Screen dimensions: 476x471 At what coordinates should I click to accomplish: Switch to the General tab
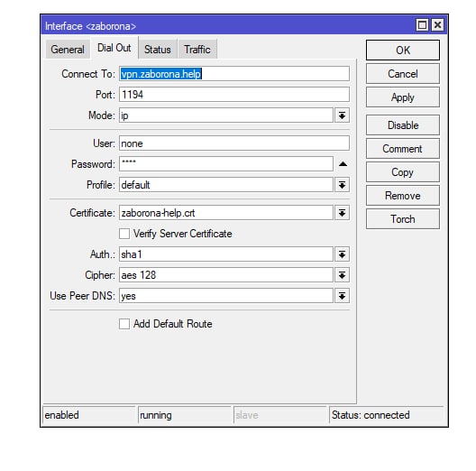coord(68,50)
